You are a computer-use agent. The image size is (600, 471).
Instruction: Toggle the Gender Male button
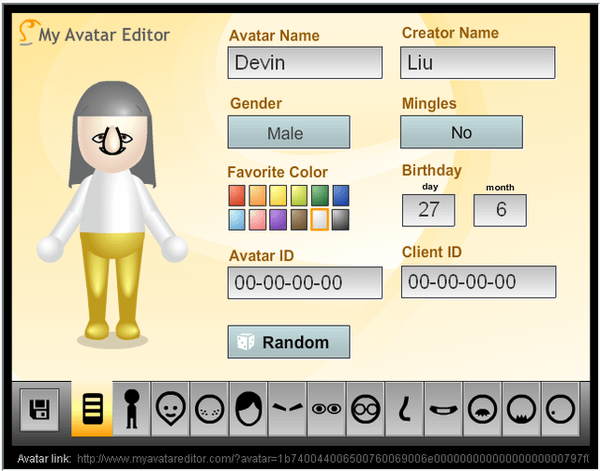click(289, 132)
